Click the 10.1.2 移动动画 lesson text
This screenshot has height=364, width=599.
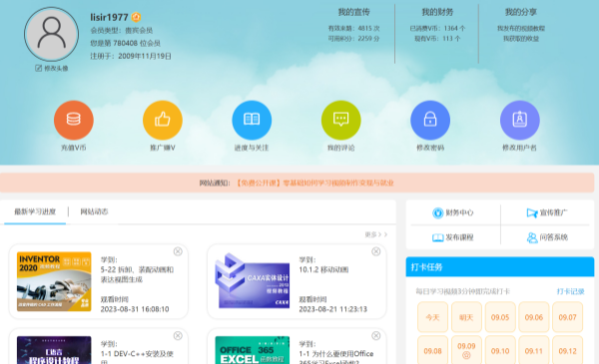pyautogui.click(x=323, y=269)
